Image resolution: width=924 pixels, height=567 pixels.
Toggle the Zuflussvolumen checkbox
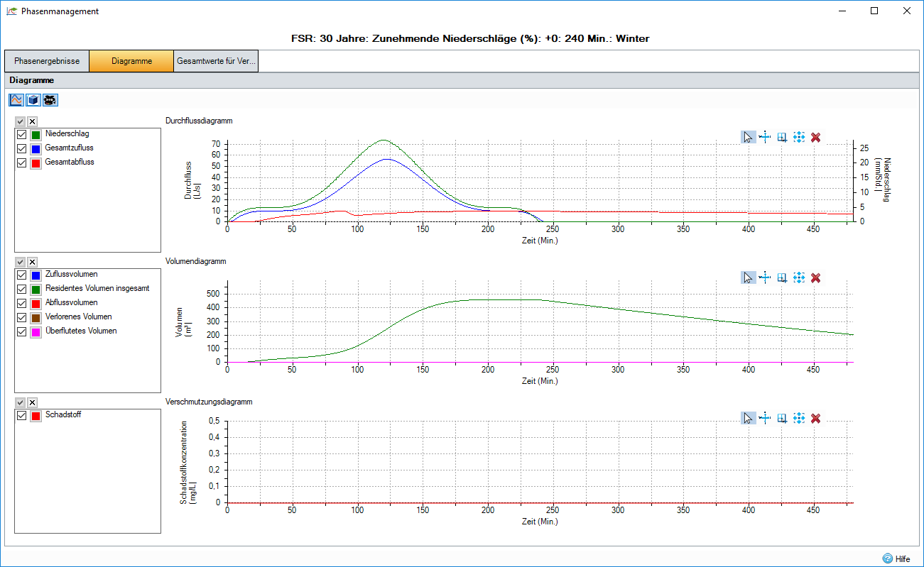pyautogui.click(x=21, y=275)
